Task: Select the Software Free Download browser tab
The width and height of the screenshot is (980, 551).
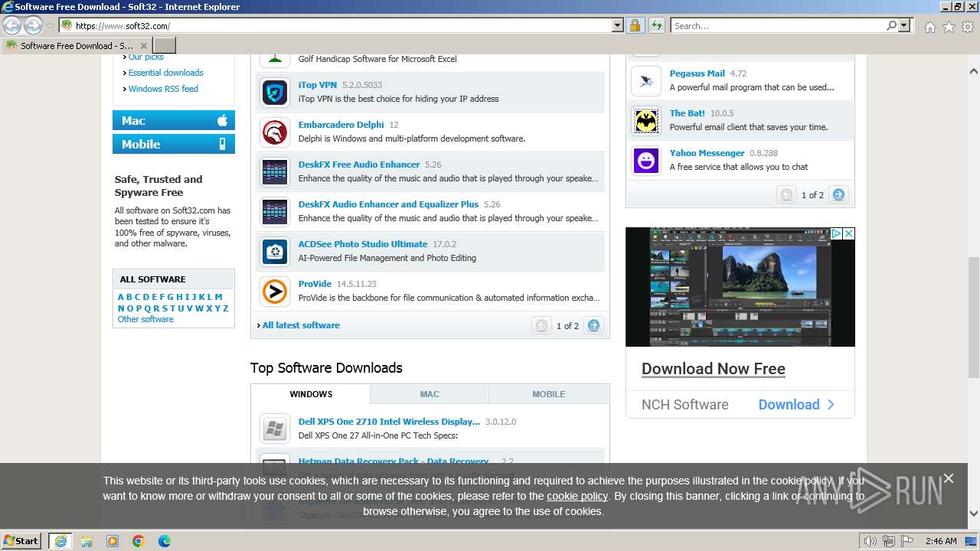Action: (x=76, y=46)
